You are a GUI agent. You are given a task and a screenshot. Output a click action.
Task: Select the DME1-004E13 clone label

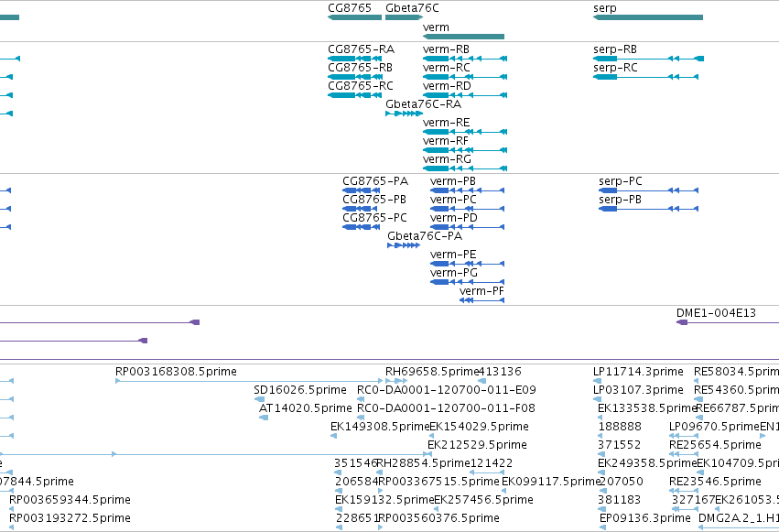[x=717, y=313]
